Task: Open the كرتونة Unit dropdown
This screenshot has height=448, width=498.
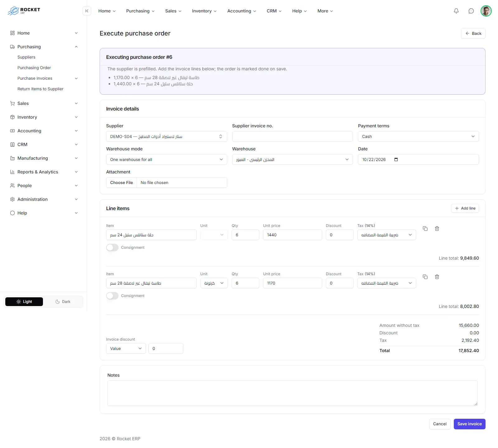Action: (214, 283)
